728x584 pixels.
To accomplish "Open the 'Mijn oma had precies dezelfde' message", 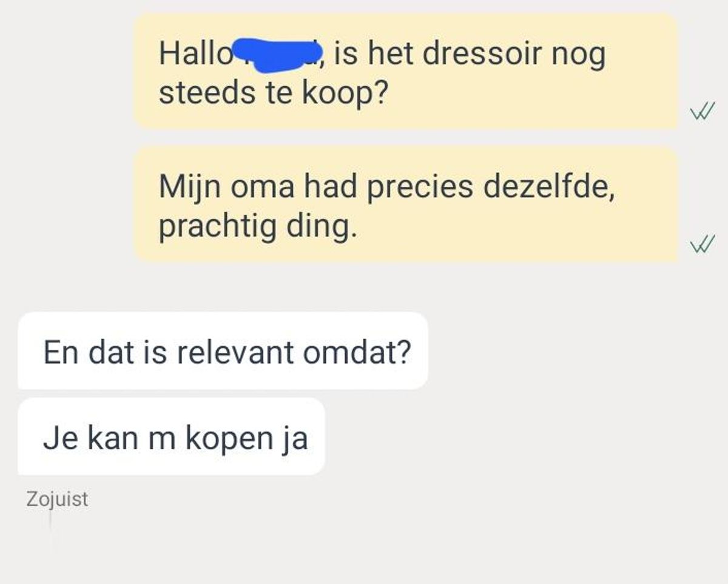I will 405,204.
